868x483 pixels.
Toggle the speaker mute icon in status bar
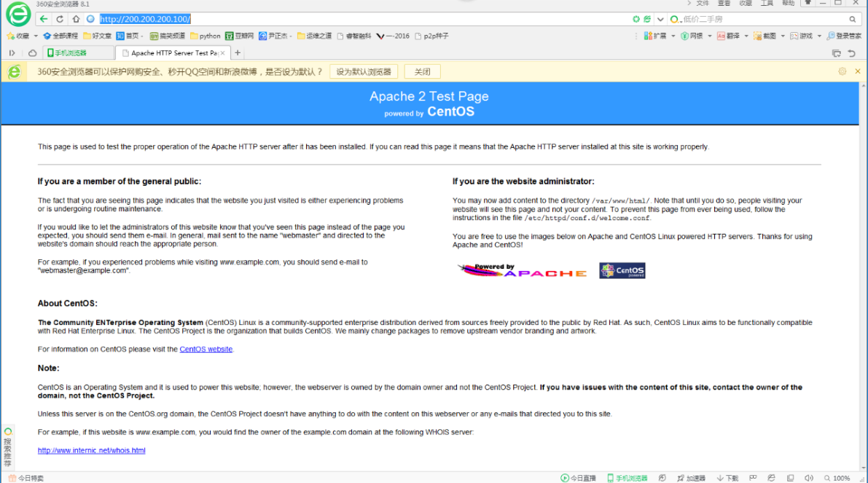click(x=809, y=478)
